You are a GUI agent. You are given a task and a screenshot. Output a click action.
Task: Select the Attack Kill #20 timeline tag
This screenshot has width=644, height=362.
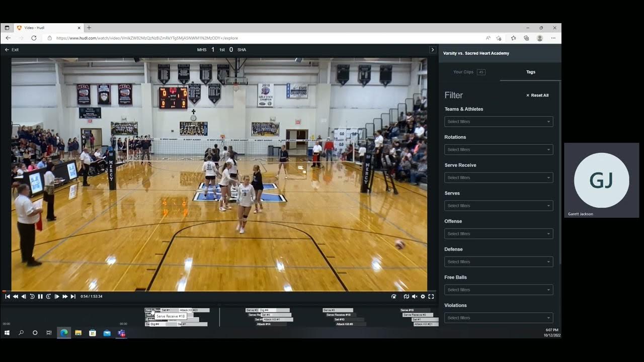(x=194, y=310)
